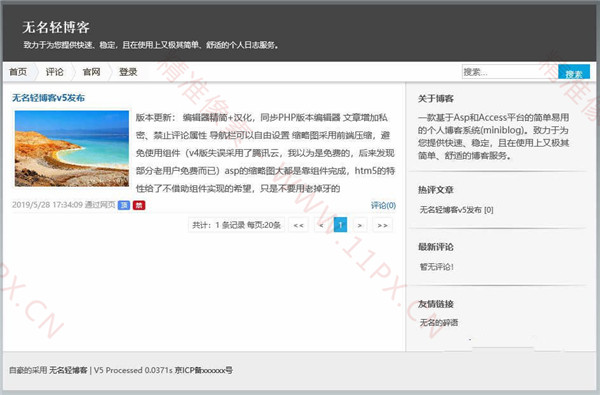Click the post excerpt beginning 版本更新
Screen dimensions: 600x395
[265, 153]
